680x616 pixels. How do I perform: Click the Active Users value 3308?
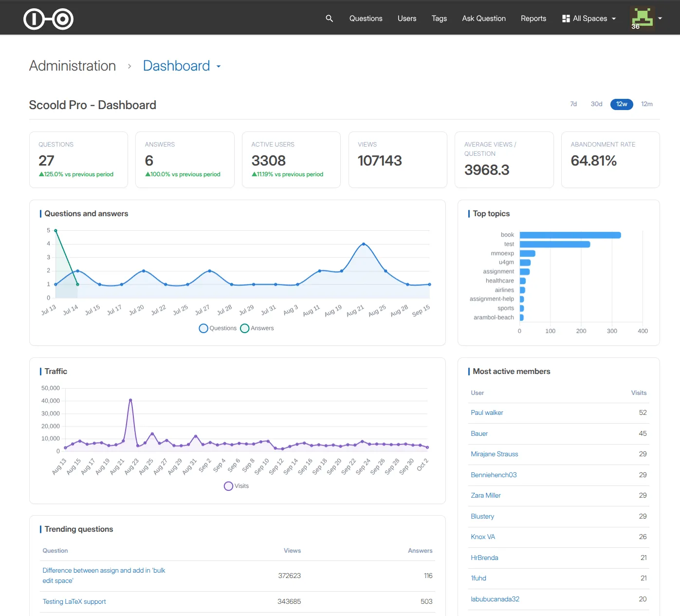click(x=269, y=161)
